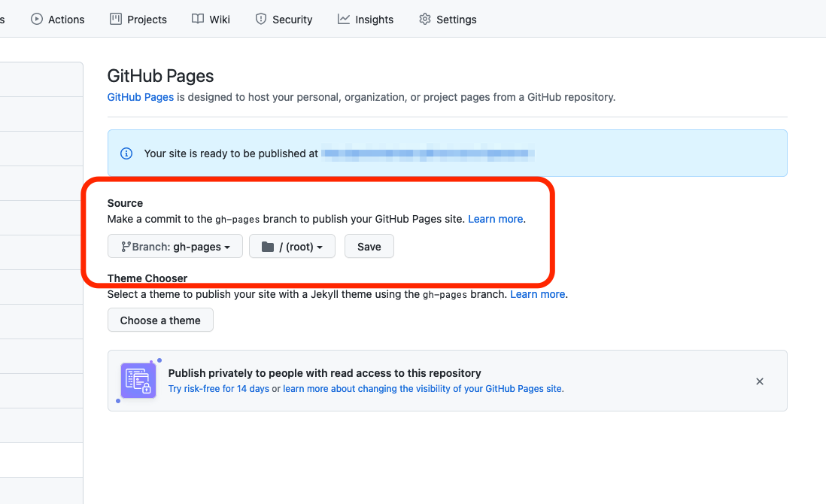Click the Source section label
The image size is (826, 504).
[x=126, y=203]
